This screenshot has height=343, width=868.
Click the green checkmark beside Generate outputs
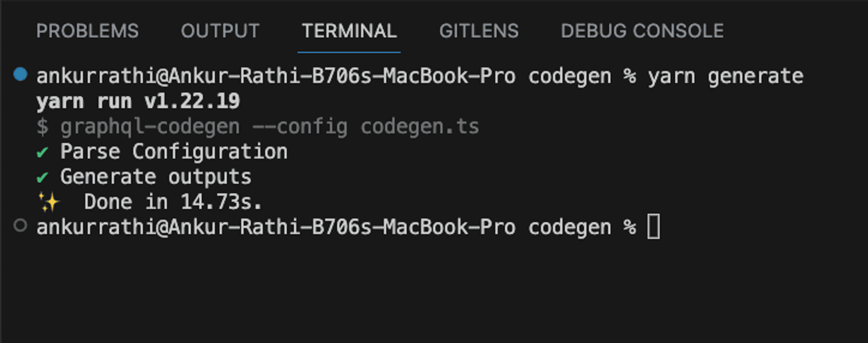pyautogui.click(x=42, y=178)
